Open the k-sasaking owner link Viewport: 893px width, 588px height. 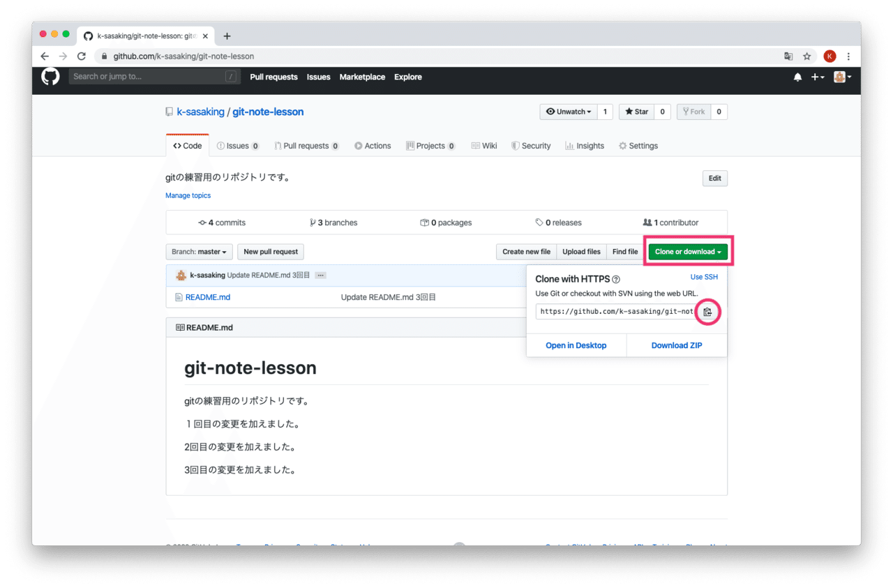coord(201,112)
